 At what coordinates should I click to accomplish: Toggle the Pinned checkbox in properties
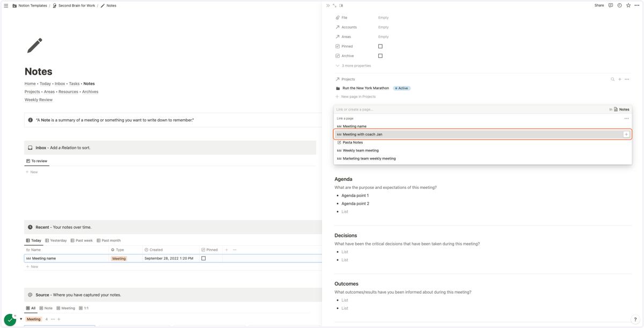click(380, 46)
